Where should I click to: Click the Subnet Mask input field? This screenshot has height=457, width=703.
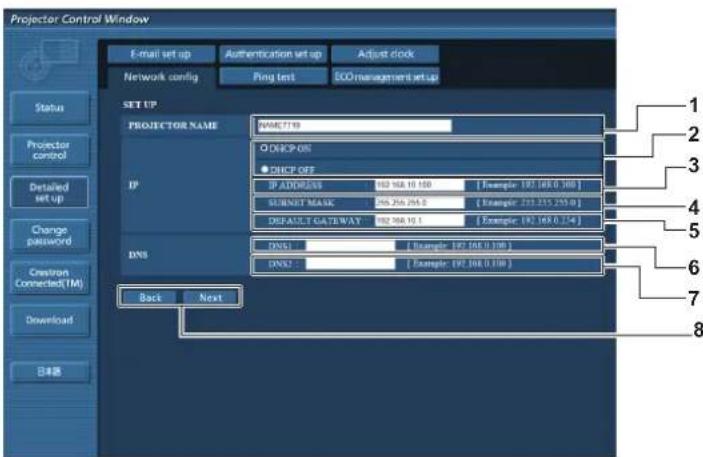[419, 203]
